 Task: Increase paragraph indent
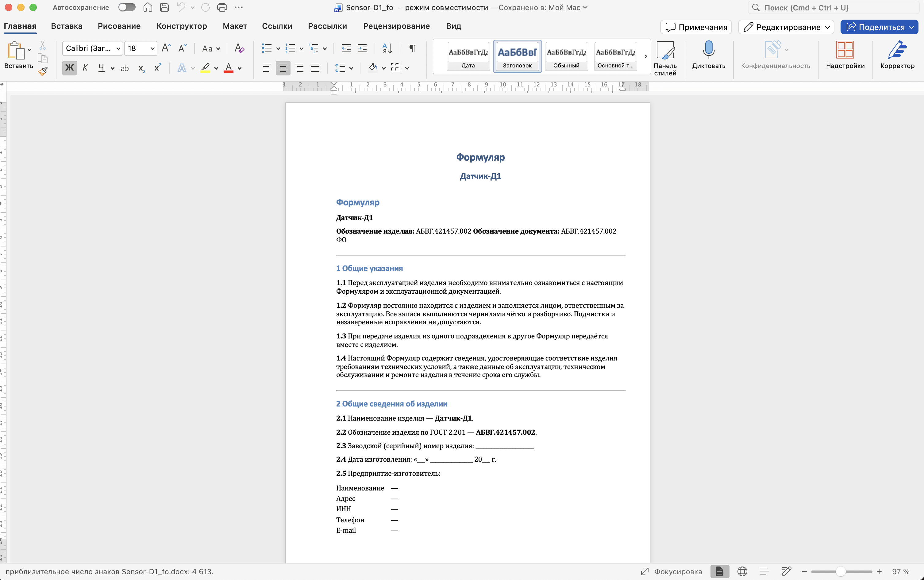pos(362,48)
